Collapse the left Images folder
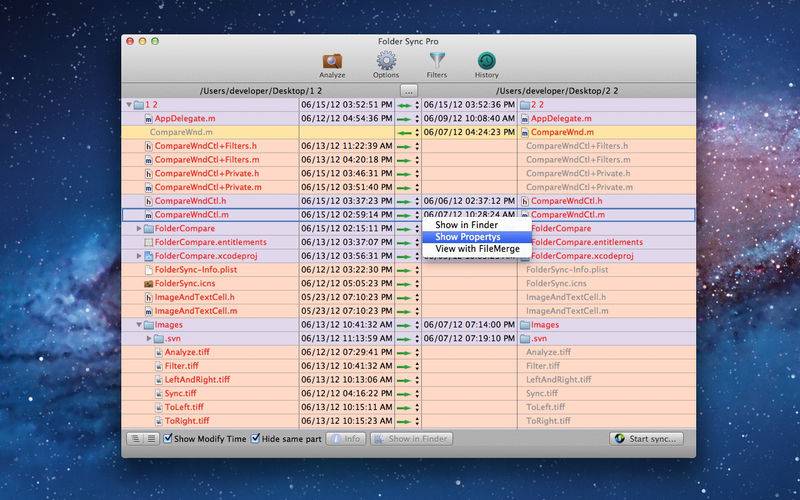This screenshot has width=800, height=500. (139, 325)
